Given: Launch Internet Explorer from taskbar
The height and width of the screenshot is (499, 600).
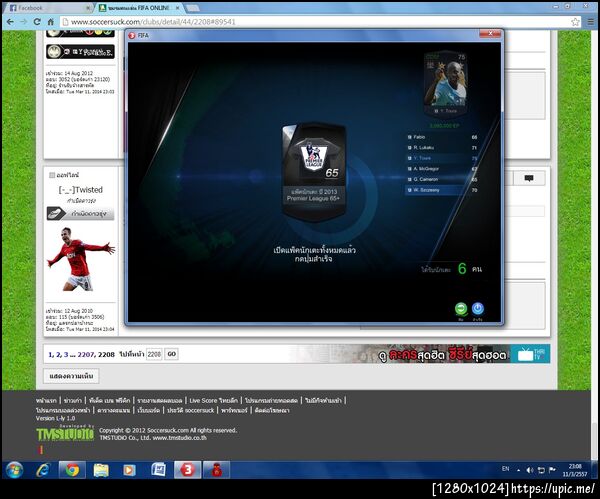Looking at the screenshot, I should (43, 470).
